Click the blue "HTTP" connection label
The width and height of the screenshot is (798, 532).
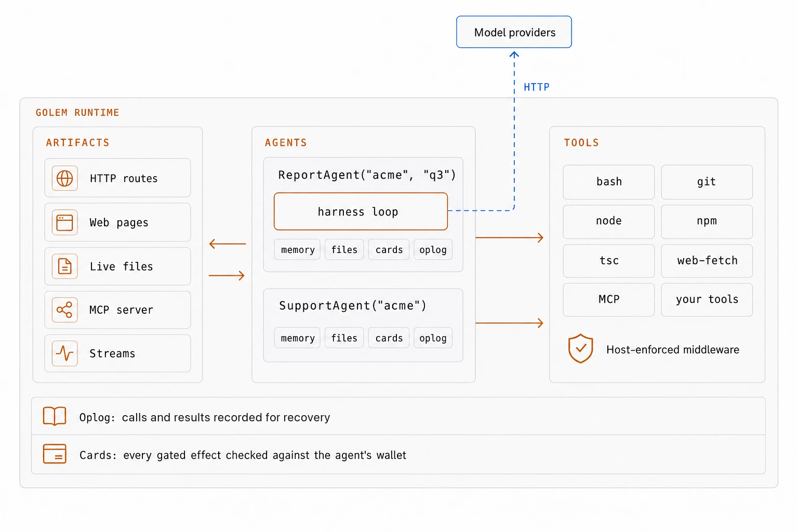(537, 87)
